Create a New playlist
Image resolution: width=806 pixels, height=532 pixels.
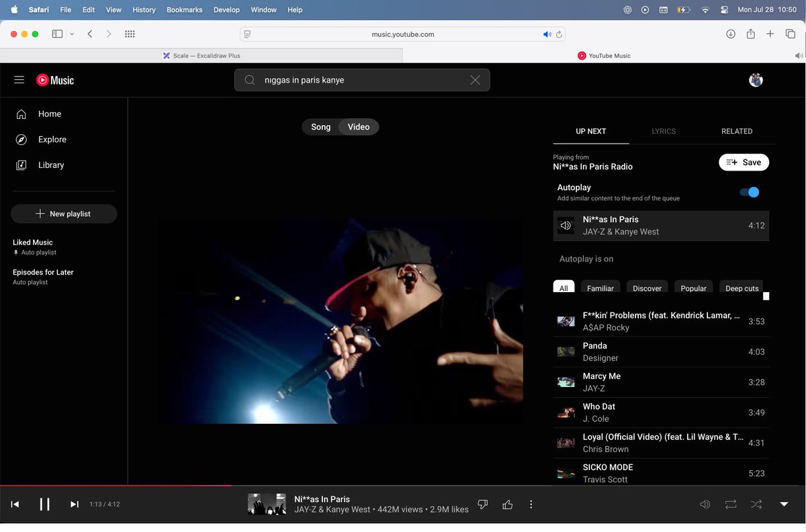point(64,214)
